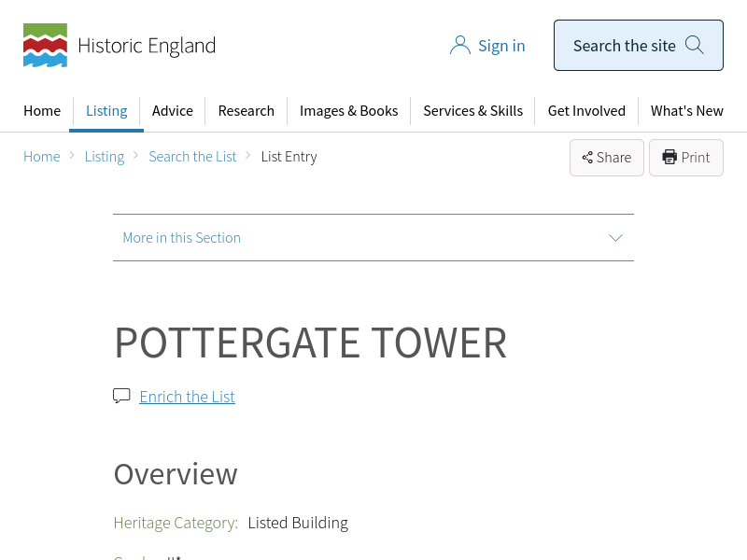
Task: Expand the More in this Section chevron
Action: point(615,238)
